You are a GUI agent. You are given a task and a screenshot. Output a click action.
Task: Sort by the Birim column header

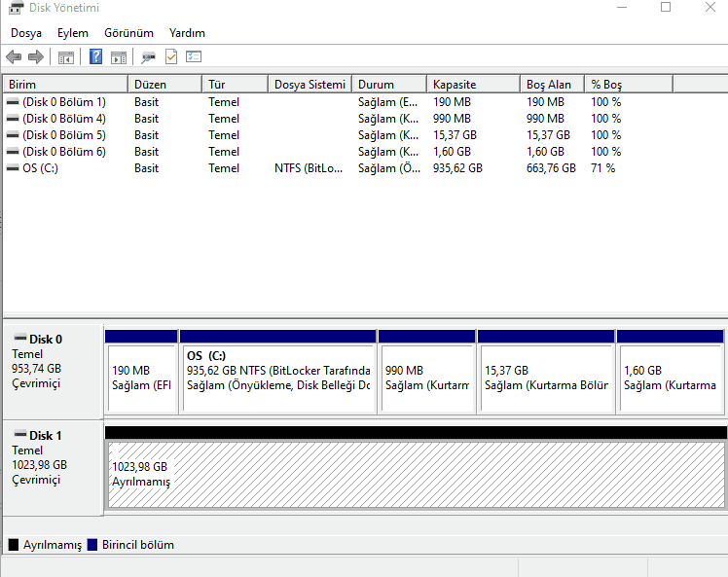(x=65, y=85)
